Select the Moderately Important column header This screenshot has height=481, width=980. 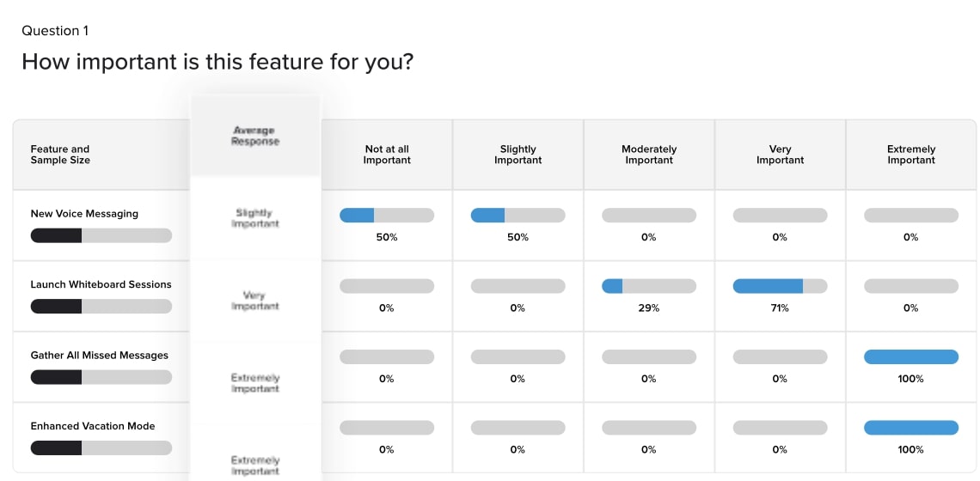[x=649, y=155]
